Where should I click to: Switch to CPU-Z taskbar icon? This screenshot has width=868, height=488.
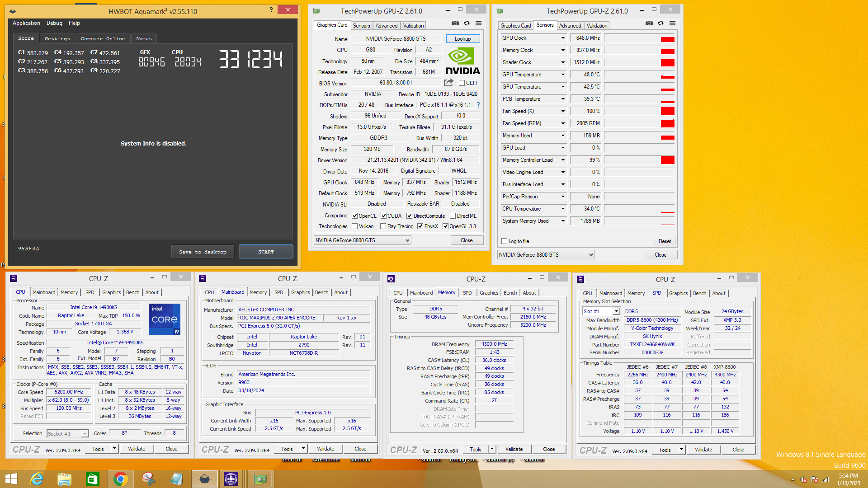pos(231,479)
